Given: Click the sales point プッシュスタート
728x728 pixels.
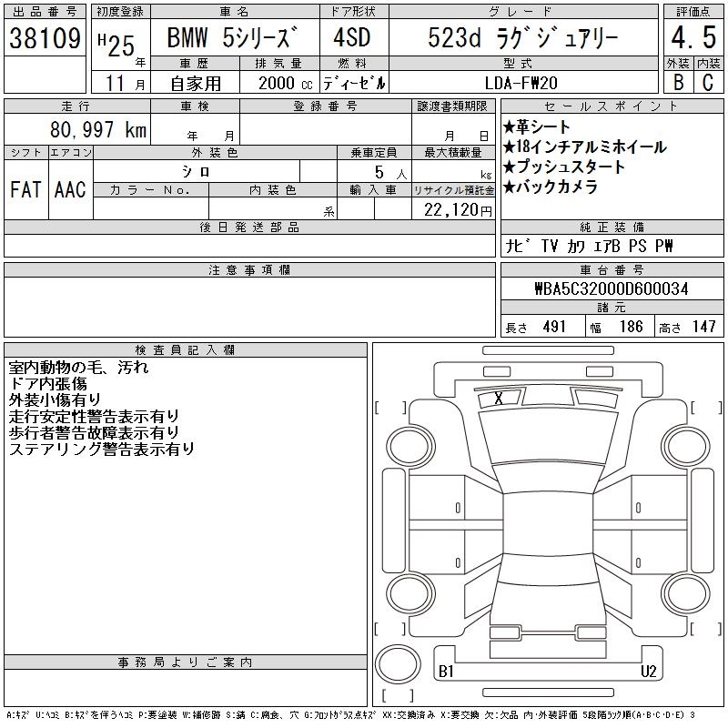Looking at the screenshot, I should (563, 167).
